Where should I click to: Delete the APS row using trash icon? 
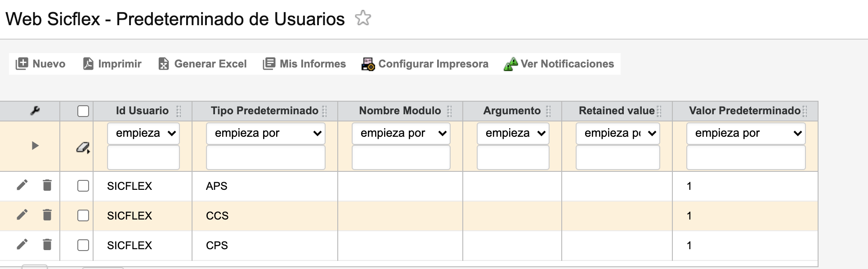coord(47,185)
